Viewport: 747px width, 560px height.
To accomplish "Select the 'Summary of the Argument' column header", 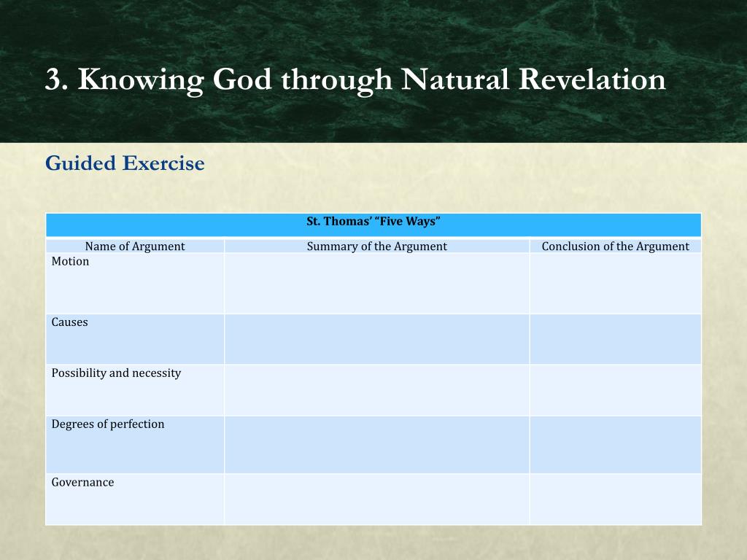I will pos(377,246).
